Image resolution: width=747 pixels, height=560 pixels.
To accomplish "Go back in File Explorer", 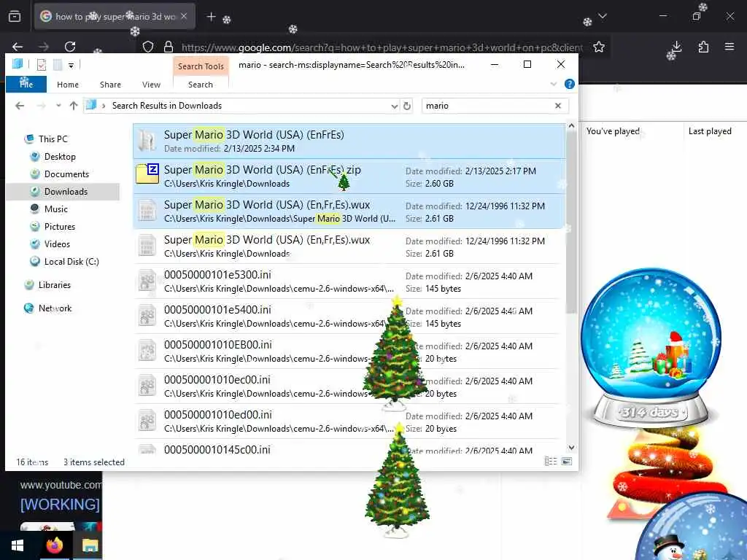I will pyautogui.click(x=20, y=106).
